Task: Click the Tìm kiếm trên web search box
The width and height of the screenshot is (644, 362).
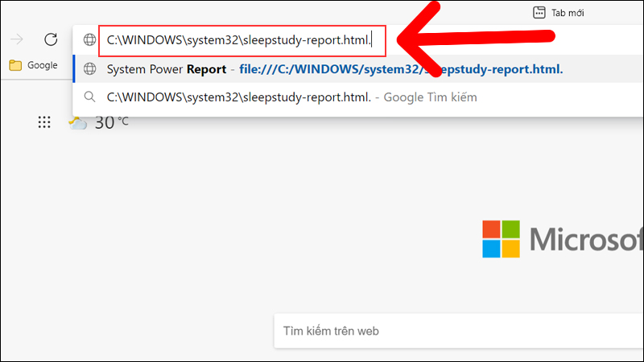Action: coord(459,331)
